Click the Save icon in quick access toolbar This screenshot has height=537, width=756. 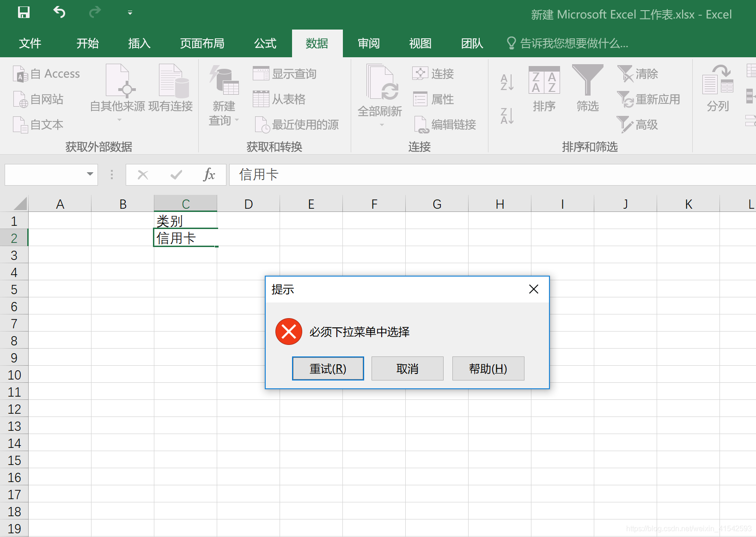(x=24, y=12)
